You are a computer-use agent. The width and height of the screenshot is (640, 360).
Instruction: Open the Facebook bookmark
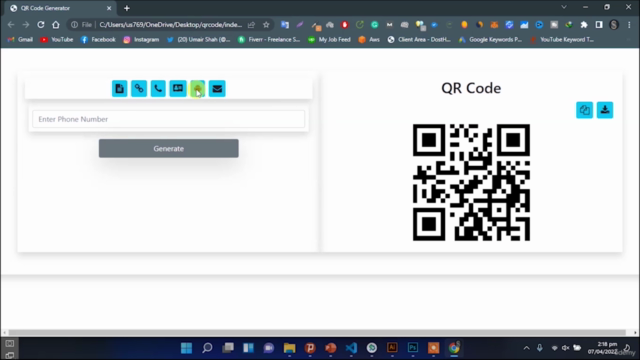[98, 40]
